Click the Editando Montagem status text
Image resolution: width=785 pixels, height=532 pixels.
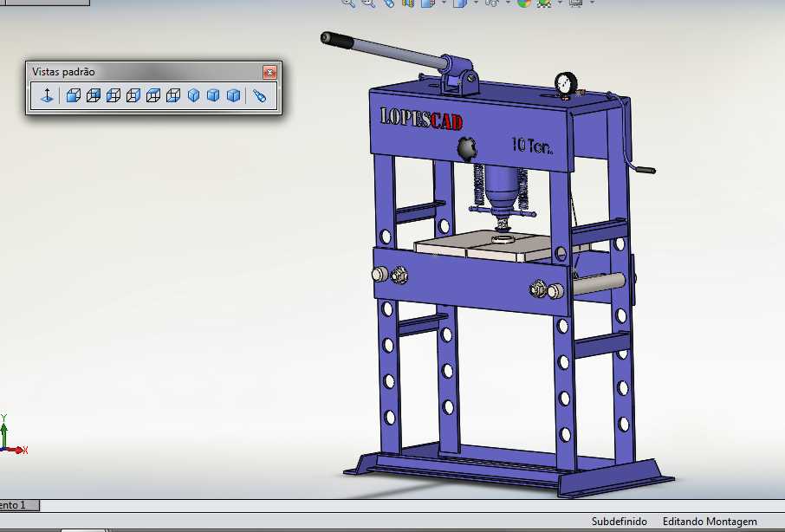[710, 522]
